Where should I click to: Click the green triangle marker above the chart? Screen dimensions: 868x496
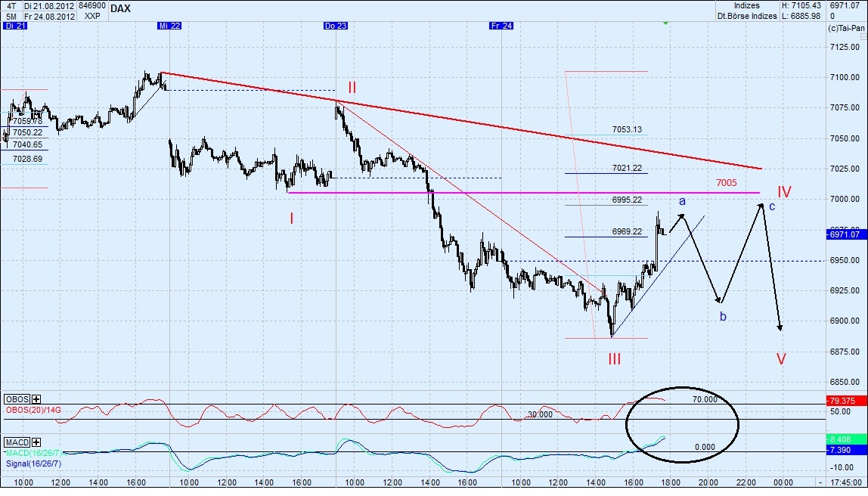click(665, 24)
